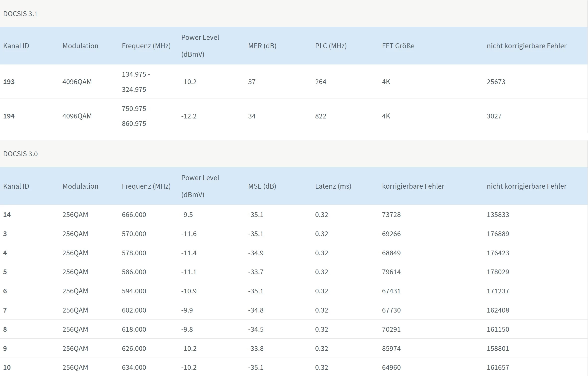Click frequency 666.000 in channel 14 row
Image resolution: width=588 pixels, height=376 pixels.
(x=134, y=215)
